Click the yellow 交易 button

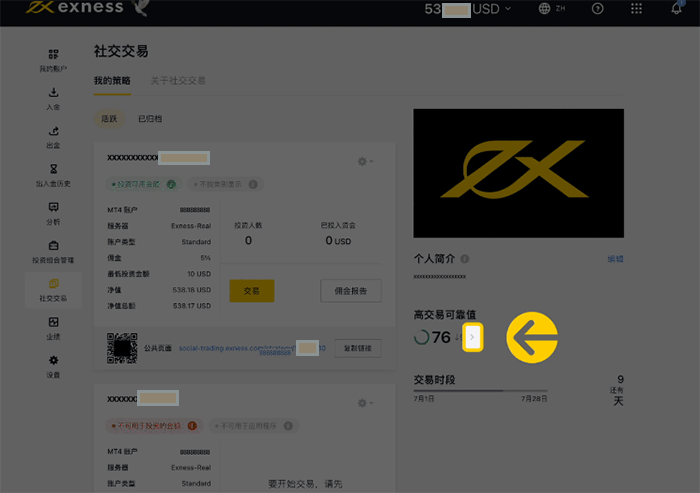[x=251, y=291]
